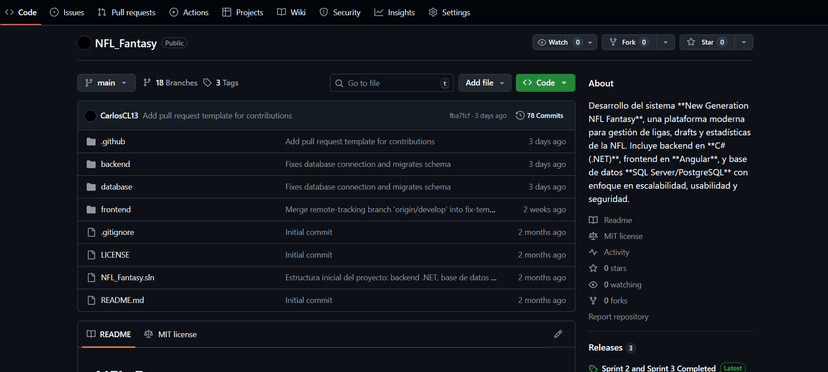
Task: View the 18 Branches link
Action: [170, 83]
